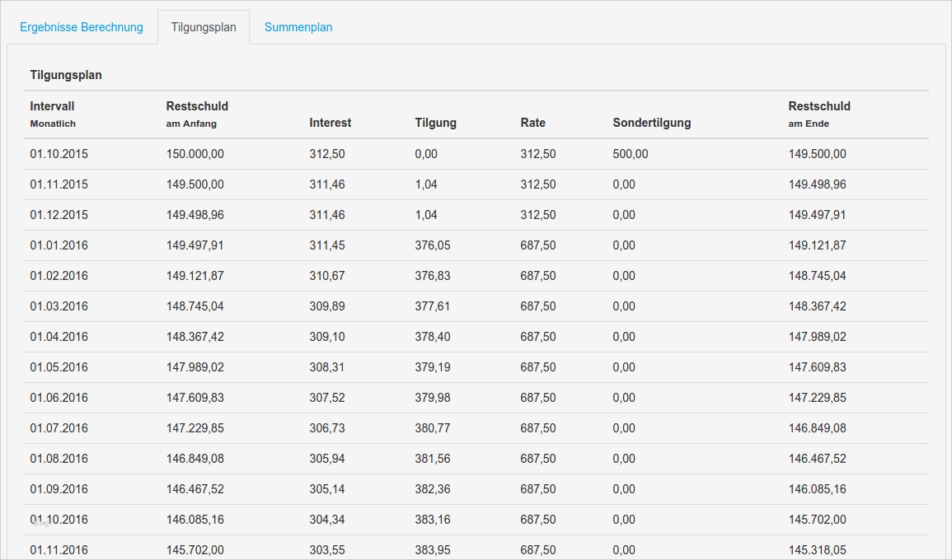The height and width of the screenshot is (560, 952).
Task: Click the 309,10 interest value
Action: coord(327,337)
